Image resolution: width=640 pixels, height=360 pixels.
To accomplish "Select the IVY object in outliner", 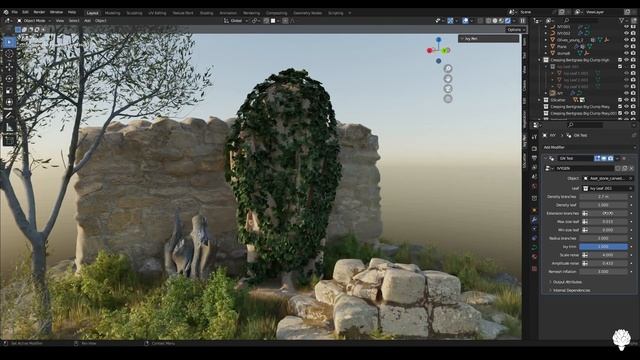I will [560, 93].
